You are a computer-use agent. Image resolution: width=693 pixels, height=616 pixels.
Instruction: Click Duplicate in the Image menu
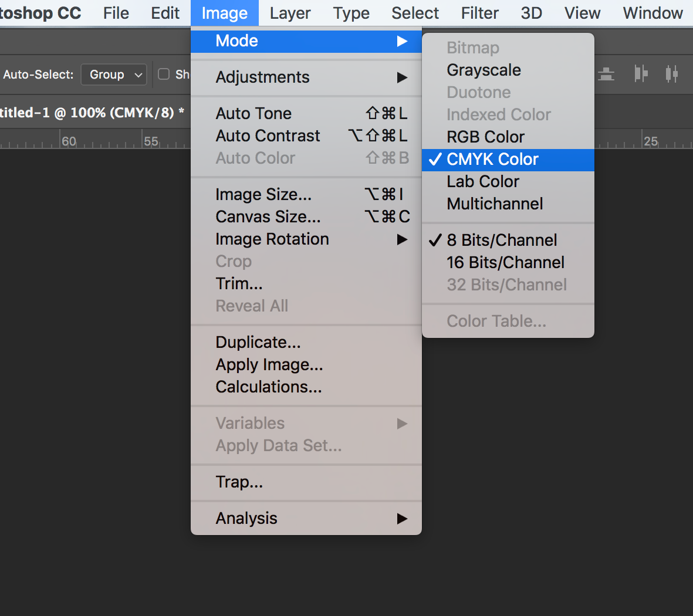(x=258, y=342)
